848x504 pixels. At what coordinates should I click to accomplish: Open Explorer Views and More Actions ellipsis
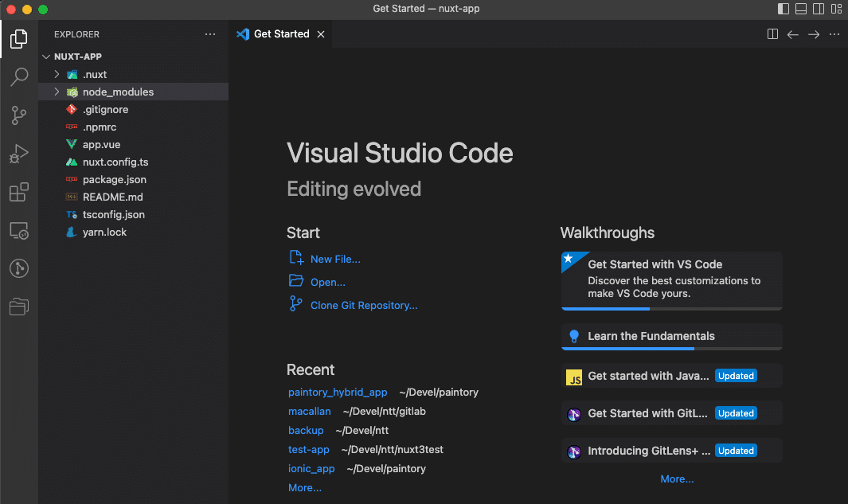pyautogui.click(x=210, y=34)
